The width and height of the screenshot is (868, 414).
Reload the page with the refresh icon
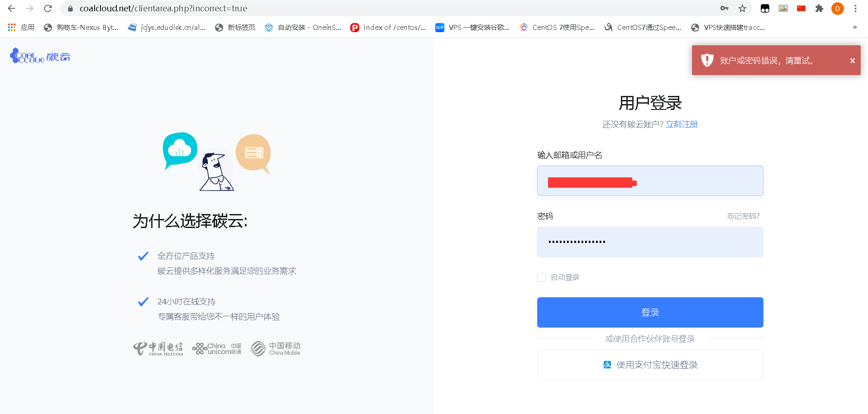pos(48,9)
